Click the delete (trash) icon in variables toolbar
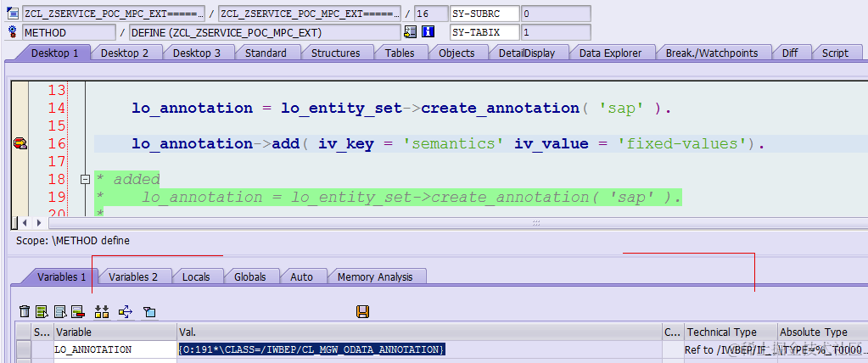 tap(25, 311)
